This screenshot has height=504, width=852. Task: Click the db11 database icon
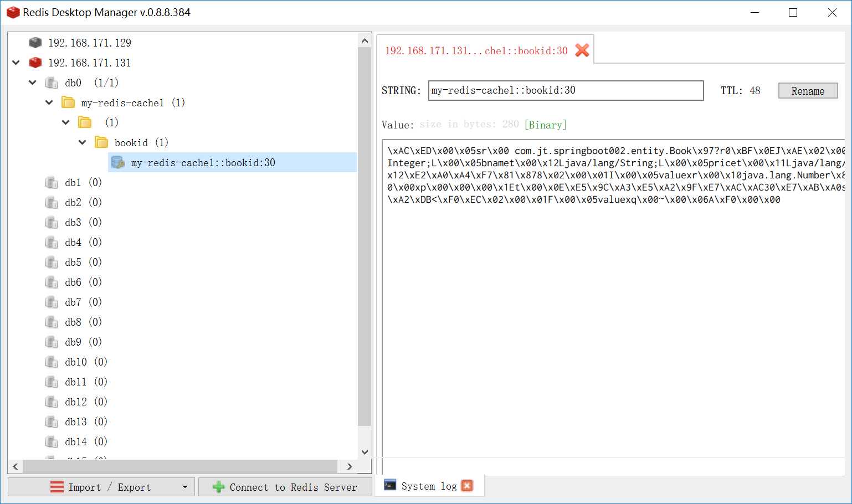(x=52, y=382)
